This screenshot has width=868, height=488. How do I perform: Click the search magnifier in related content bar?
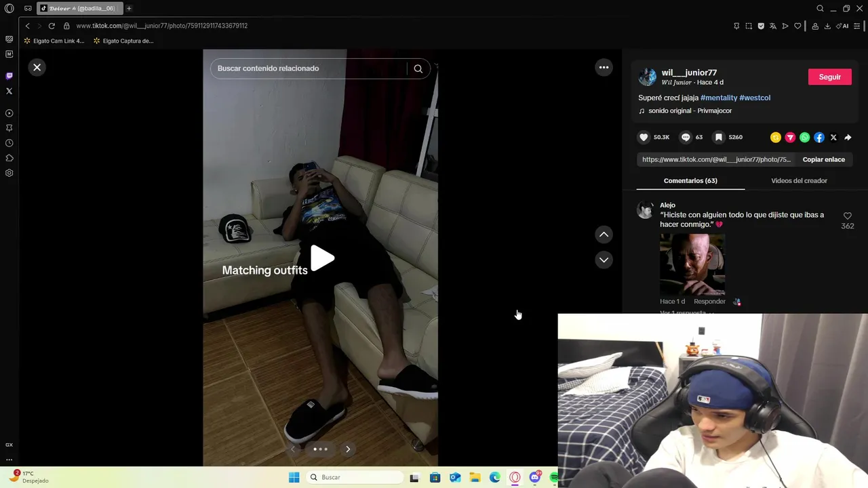tap(418, 68)
